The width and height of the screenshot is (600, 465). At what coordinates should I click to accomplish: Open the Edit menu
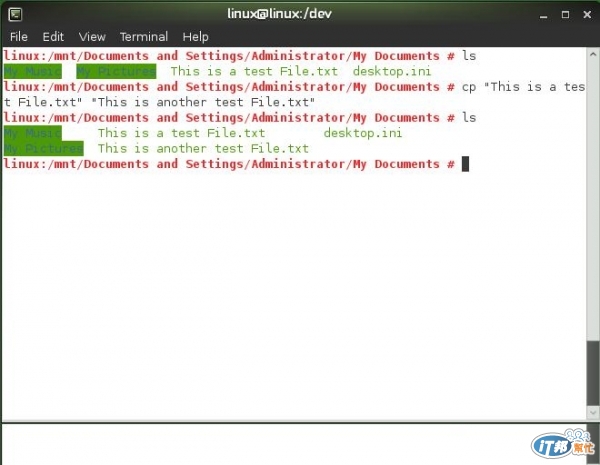click(x=53, y=37)
